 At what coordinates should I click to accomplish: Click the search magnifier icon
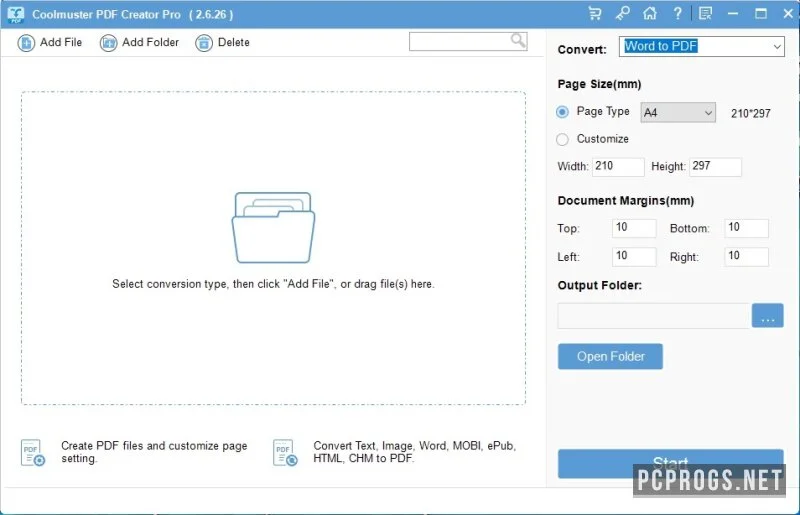tap(518, 40)
